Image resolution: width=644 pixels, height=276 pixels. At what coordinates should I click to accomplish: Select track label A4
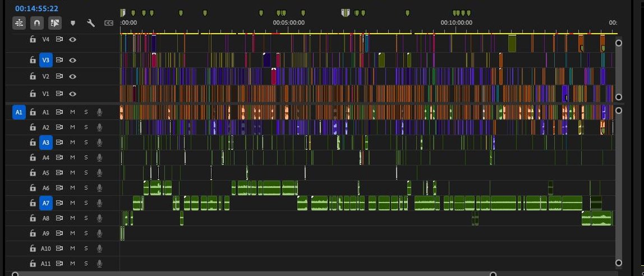(x=46, y=158)
